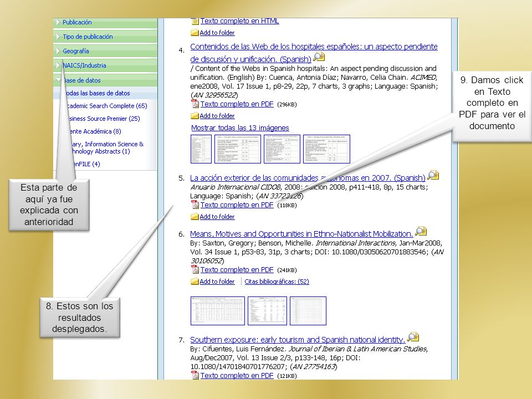Image resolution: width=532 pixels, height=399 pixels.
Task: Open first image thumbnail under result 4
Action: pyautogui.click(x=201, y=149)
